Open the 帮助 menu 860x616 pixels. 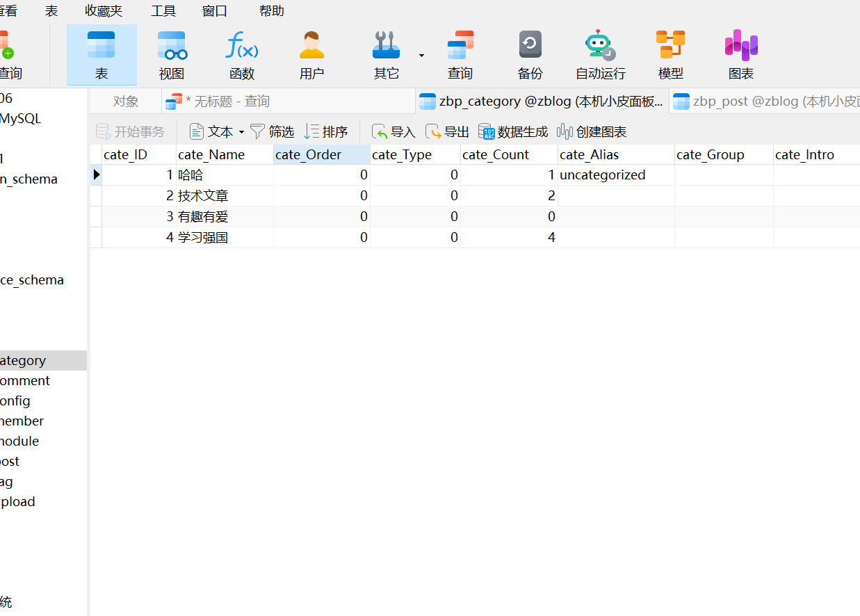pyautogui.click(x=271, y=11)
